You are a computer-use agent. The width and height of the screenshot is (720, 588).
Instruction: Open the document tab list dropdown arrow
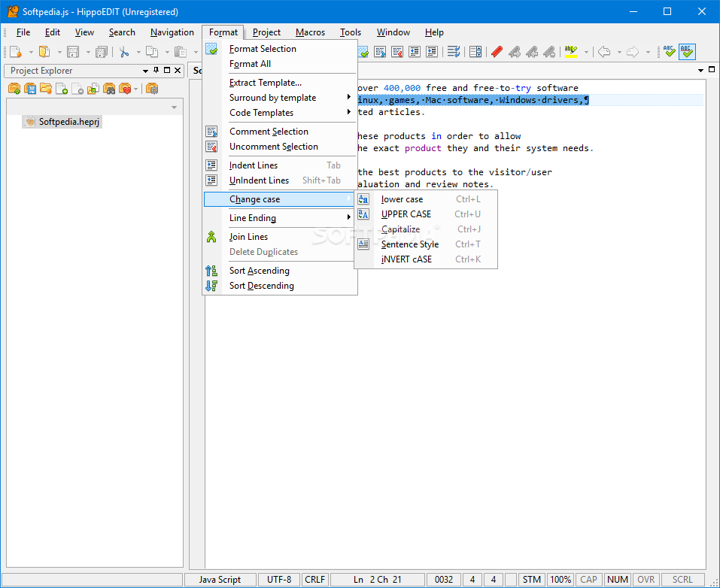(x=700, y=71)
